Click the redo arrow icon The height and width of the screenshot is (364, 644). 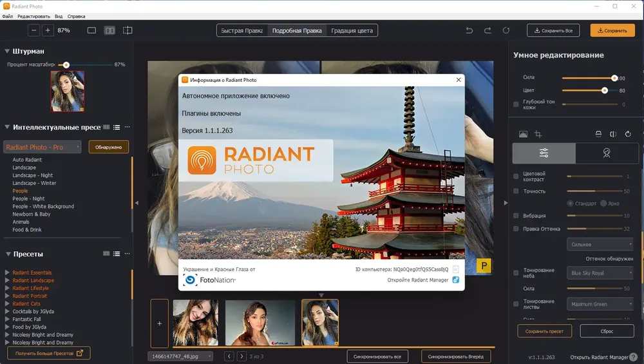tap(488, 30)
